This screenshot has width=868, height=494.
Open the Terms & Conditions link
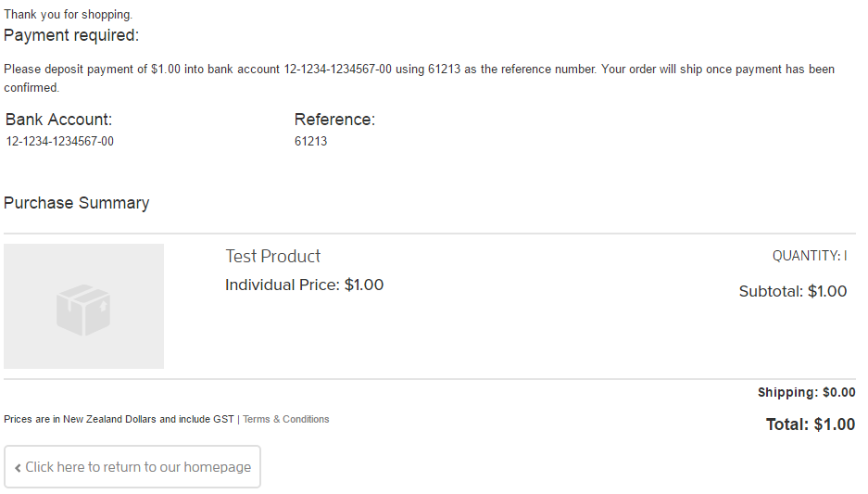(x=285, y=419)
